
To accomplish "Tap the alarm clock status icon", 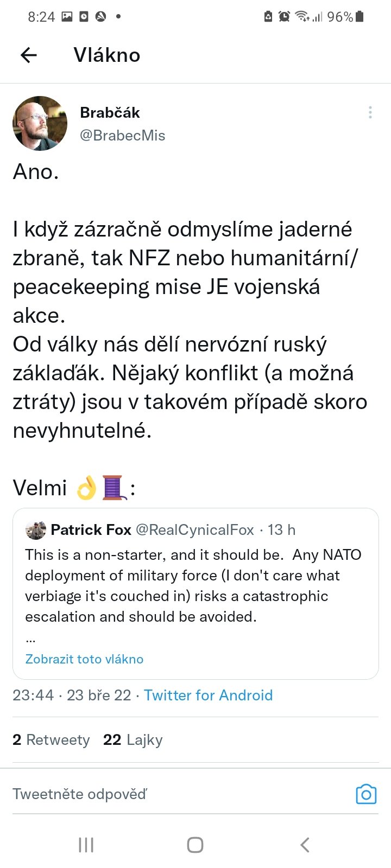I will pyautogui.click(x=284, y=17).
